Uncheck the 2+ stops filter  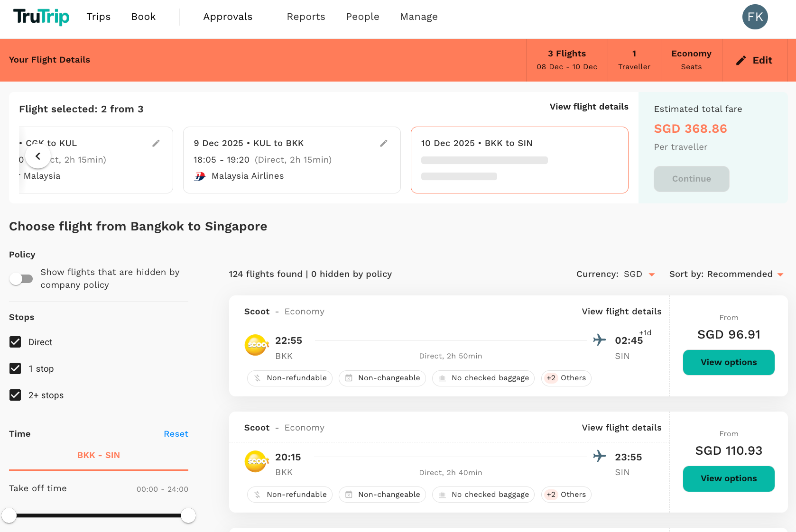[x=15, y=395]
